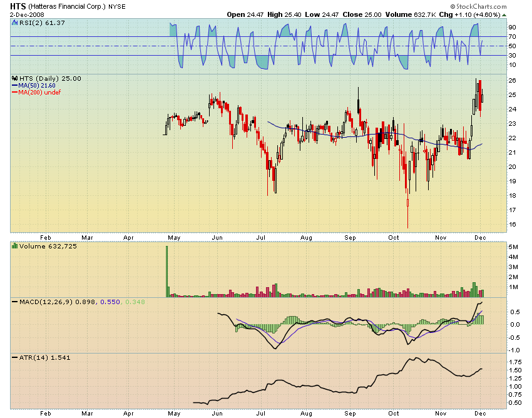Click the Feb label below the price chart

[46, 238]
